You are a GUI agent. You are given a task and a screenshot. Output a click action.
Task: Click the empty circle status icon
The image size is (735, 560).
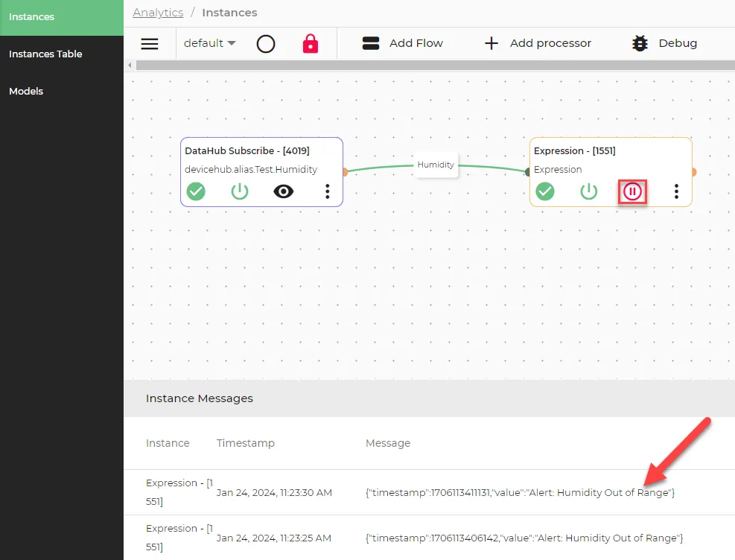(266, 44)
